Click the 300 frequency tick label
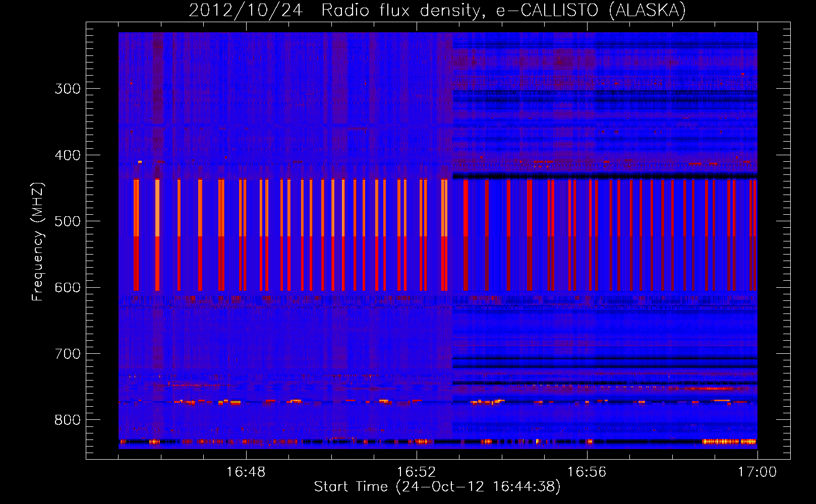 click(x=68, y=89)
